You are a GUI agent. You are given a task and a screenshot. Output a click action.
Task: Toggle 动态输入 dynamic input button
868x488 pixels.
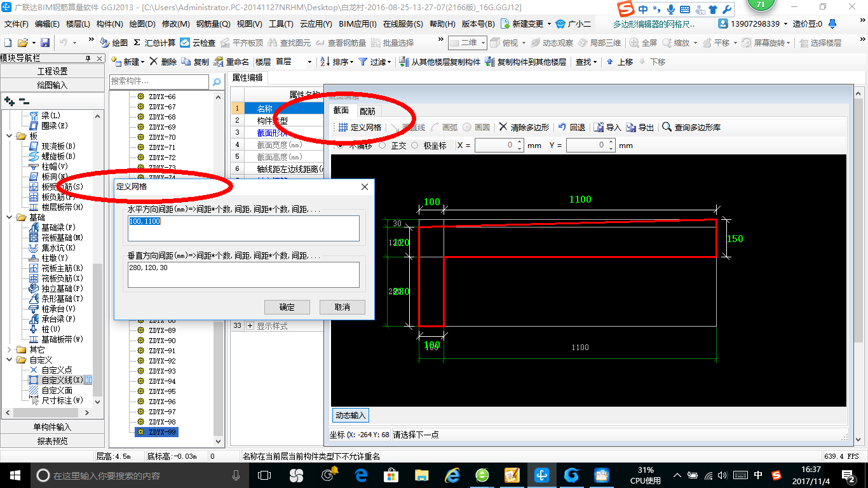click(350, 416)
